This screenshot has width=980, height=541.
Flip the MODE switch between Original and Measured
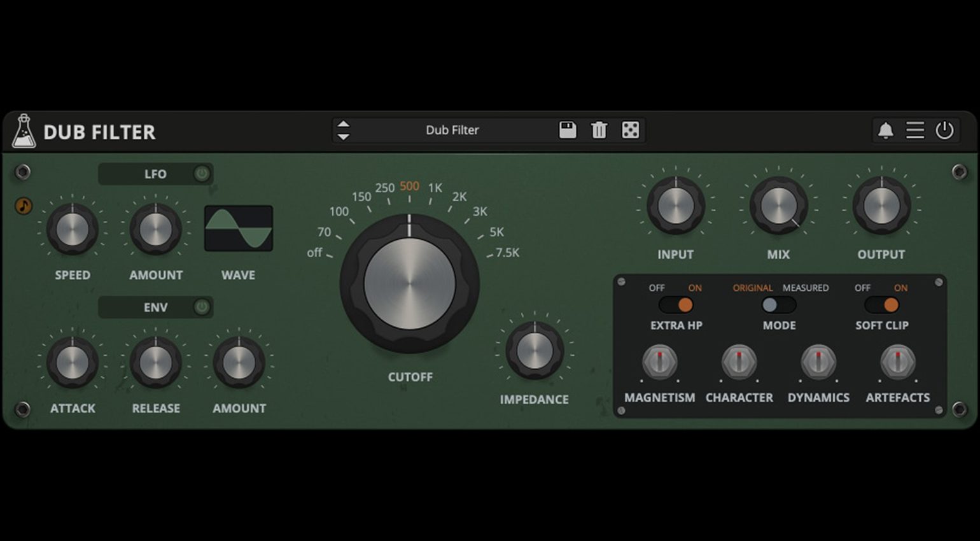(x=779, y=305)
